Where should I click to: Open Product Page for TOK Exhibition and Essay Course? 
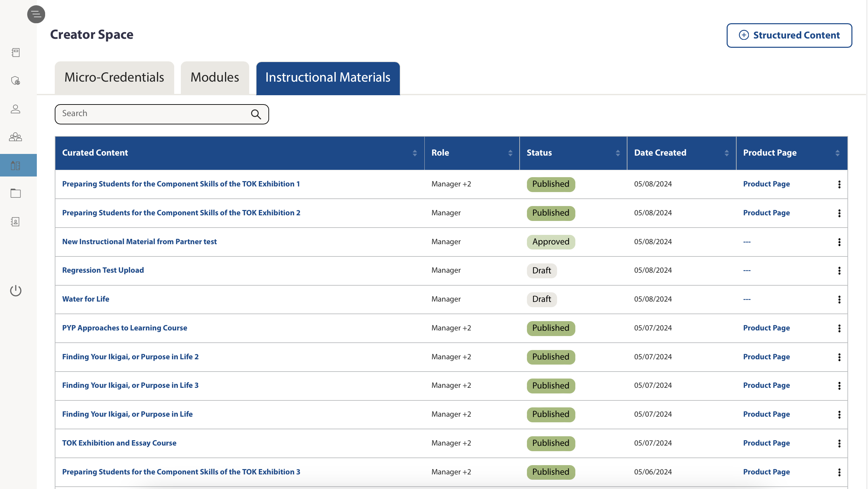(x=766, y=443)
